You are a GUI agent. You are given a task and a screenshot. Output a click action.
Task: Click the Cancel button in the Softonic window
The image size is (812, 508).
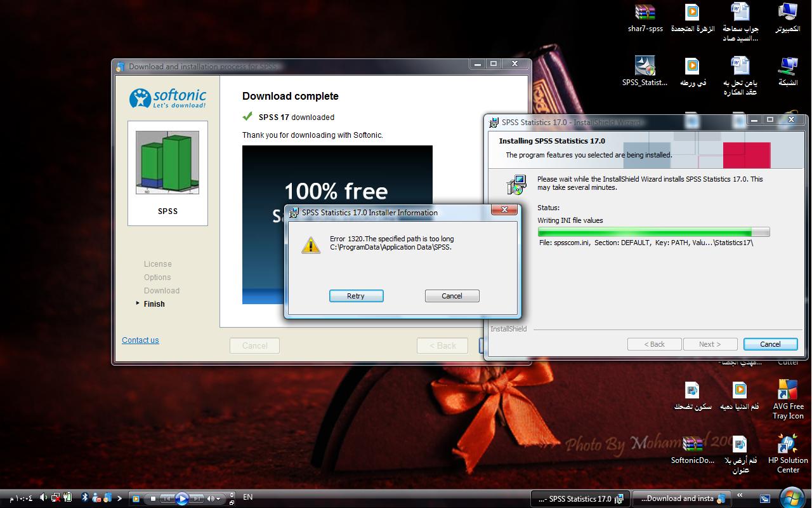tap(254, 345)
